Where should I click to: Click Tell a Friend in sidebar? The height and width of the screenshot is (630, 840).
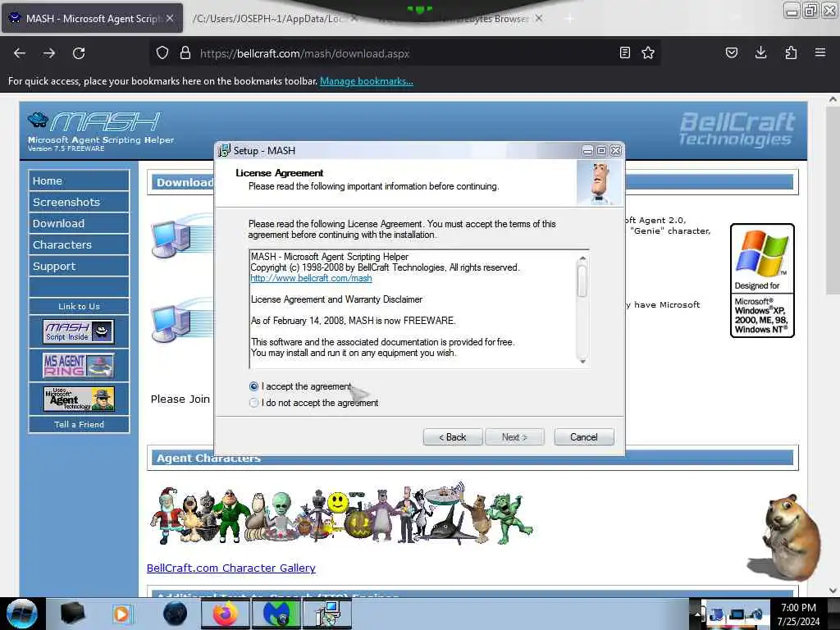pos(79,424)
